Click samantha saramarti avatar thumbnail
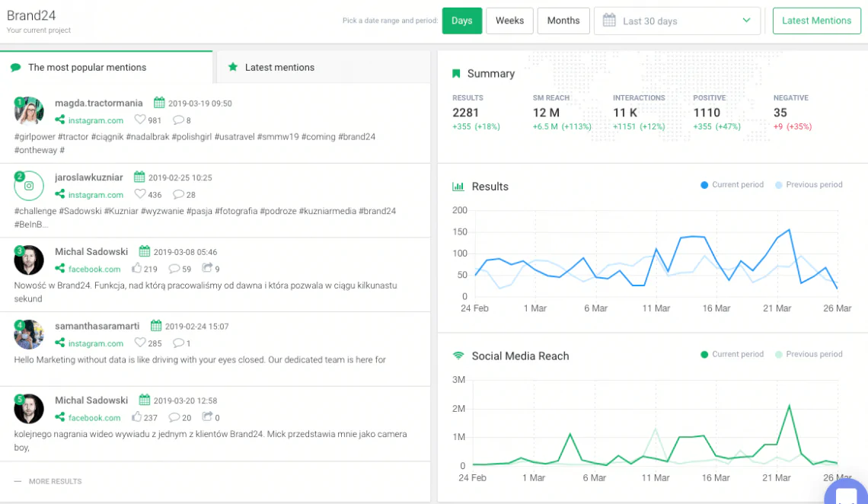868x504 pixels. pos(29,334)
